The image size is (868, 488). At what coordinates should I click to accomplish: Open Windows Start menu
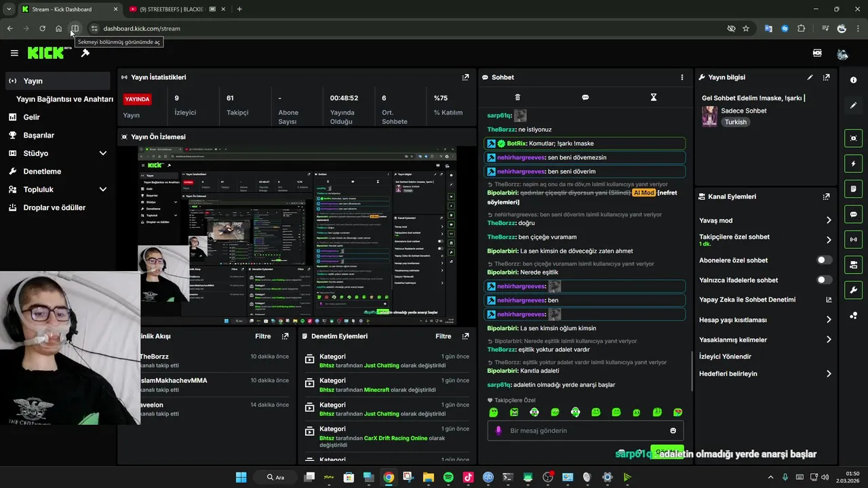pyautogui.click(x=241, y=477)
